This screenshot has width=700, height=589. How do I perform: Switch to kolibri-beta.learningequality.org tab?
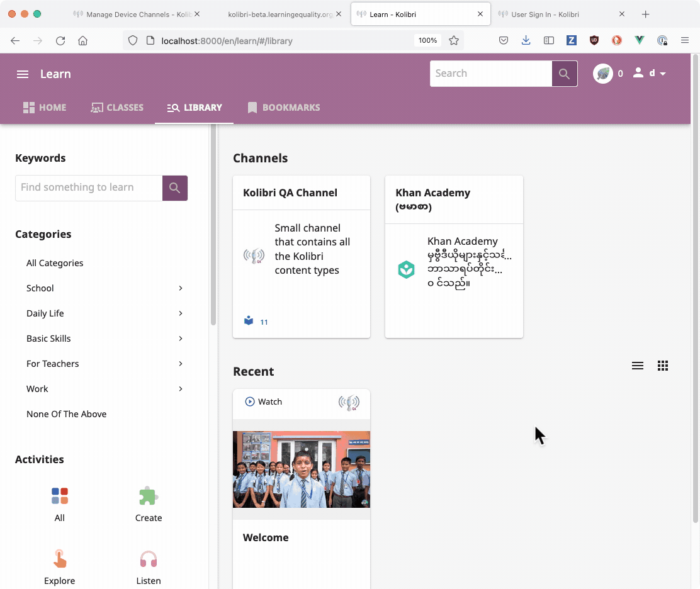coord(281,14)
